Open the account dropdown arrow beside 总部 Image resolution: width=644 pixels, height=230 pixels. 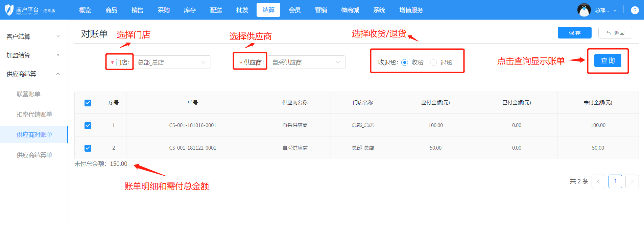[x=615, y=10]
